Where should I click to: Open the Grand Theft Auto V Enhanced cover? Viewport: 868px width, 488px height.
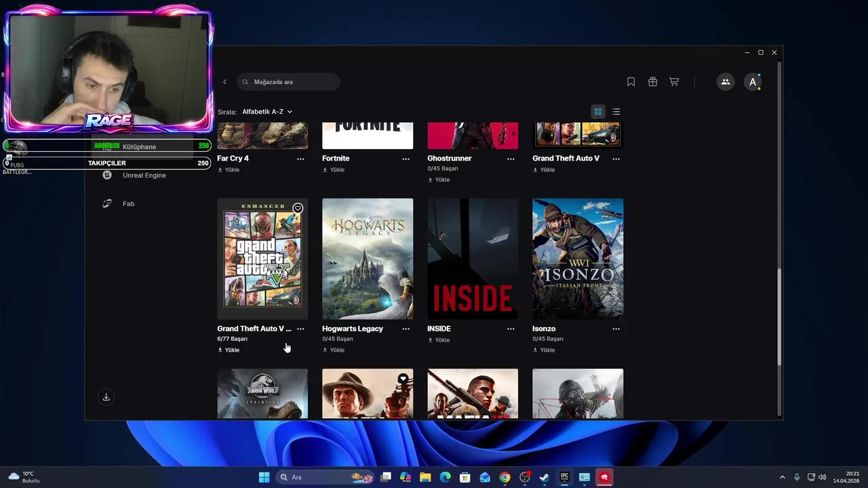[x=262, y=259]
